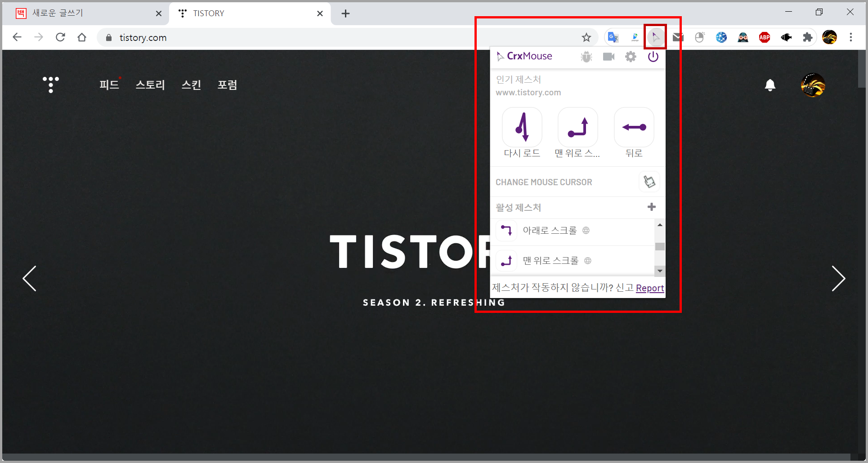
Task: Click the CrxMouse video camera icon
Action: [608, 57]
